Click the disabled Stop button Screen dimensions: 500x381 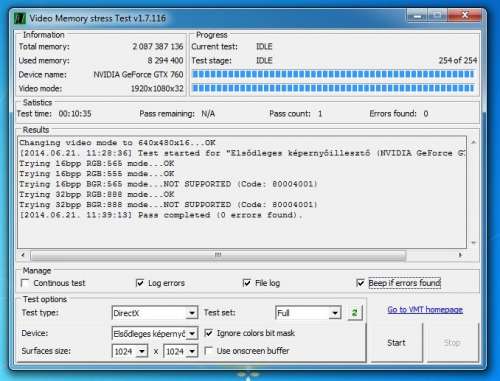coord(452,343)
